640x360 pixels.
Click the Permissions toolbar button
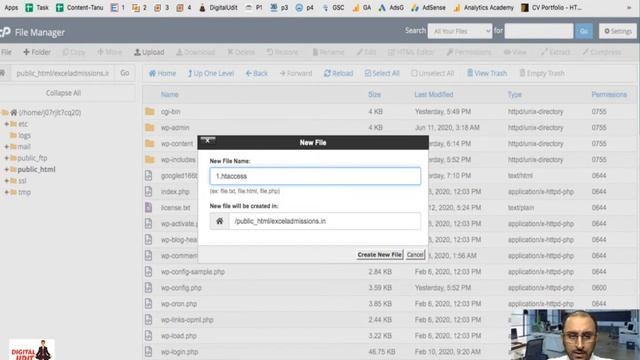469,52
